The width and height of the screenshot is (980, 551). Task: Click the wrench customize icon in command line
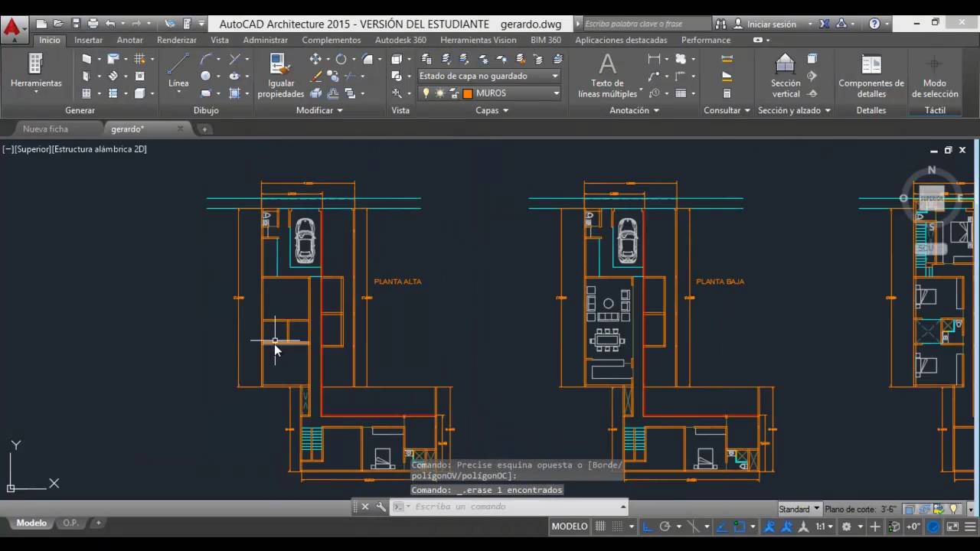(381, 507)
